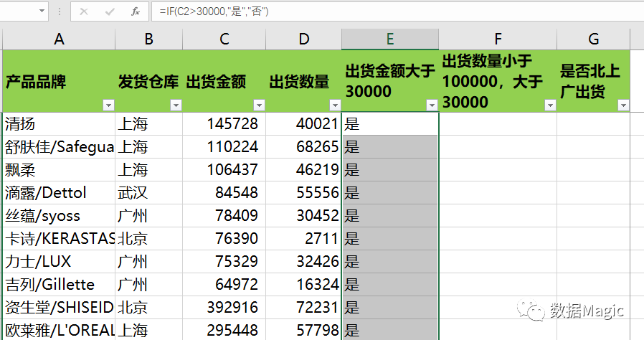Screen dimensions: 644x340
Task: Select the cell containing 飘柔
Action: 59,169
